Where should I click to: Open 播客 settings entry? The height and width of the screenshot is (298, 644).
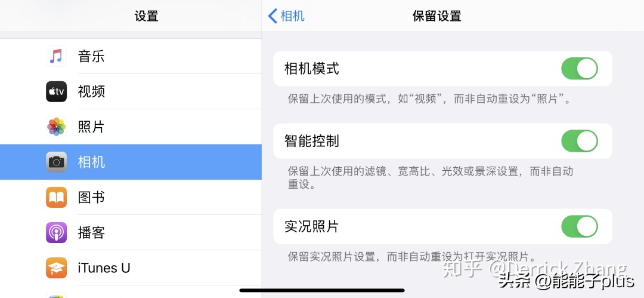(131, 232)
